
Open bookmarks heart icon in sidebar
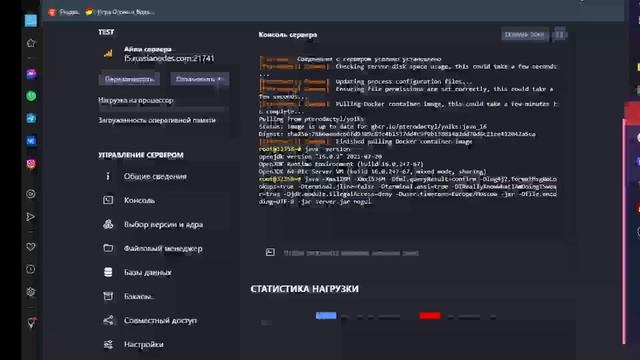(x=31, y=247)
